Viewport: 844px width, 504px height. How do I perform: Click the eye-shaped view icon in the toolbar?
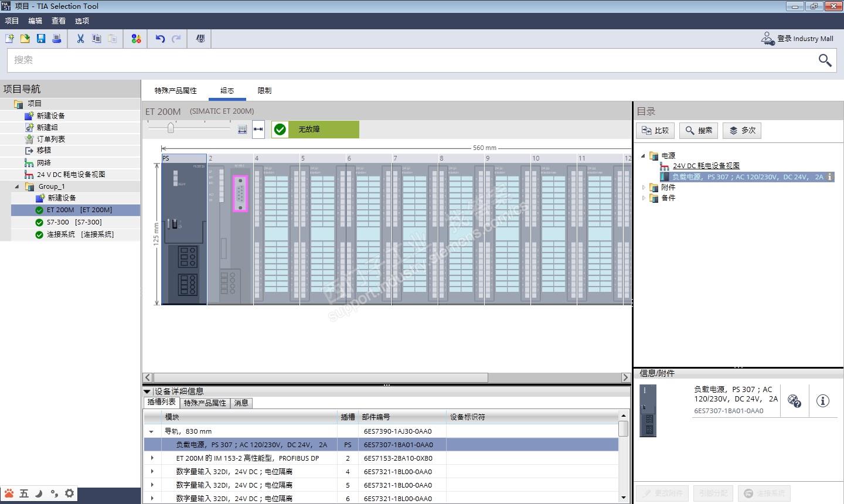pos(200,39)
